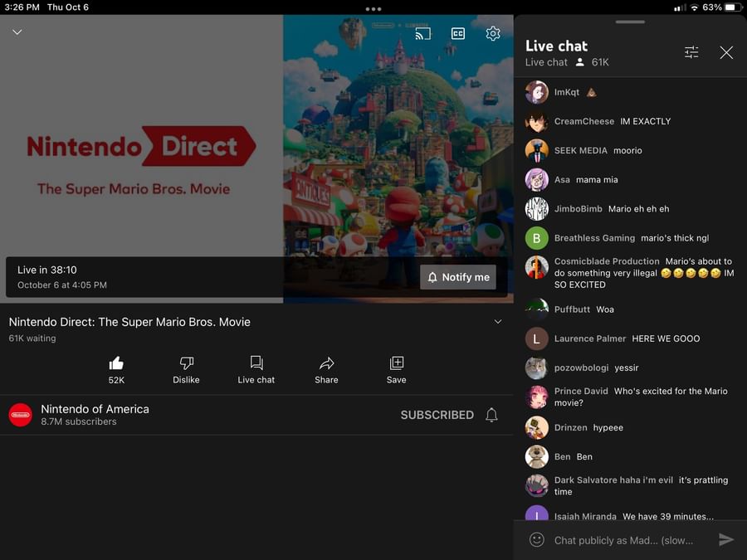Select the 'mario's thick ngl' chat message

click(675, 238)
